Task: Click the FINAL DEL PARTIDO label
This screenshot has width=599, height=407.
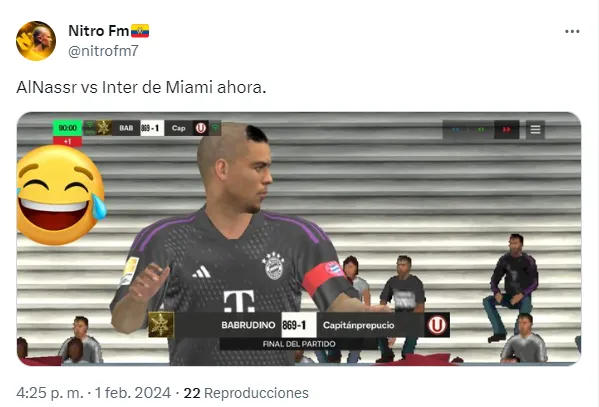Action: tap(299, 344)
